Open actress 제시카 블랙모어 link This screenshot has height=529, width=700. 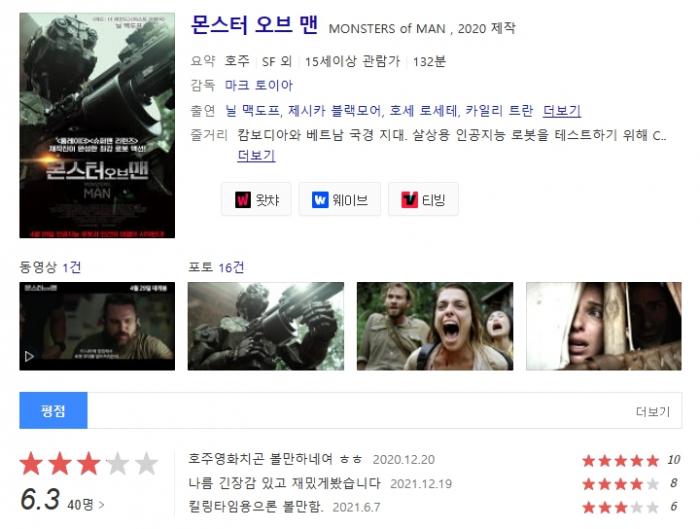click(334, 110)
